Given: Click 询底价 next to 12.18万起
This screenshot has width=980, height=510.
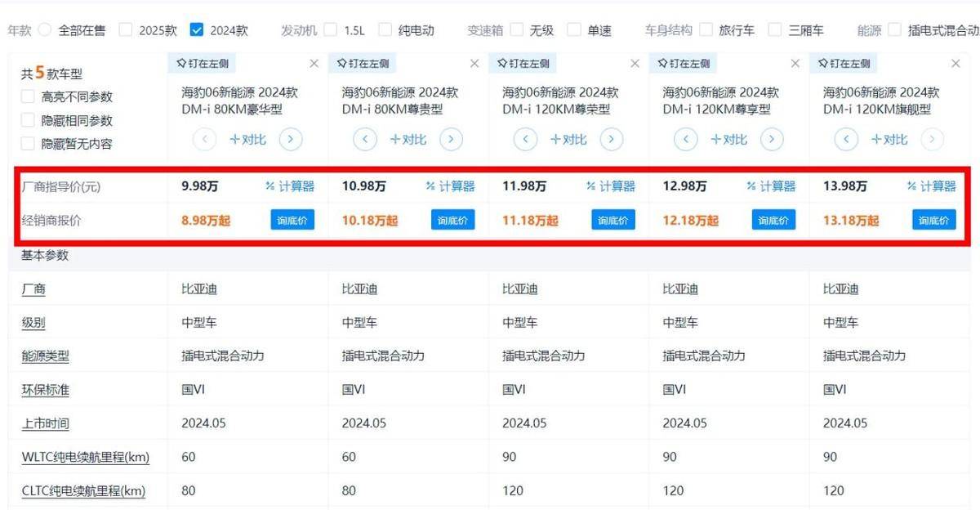Looking at the screenshot, I should (x=773, y=220).
